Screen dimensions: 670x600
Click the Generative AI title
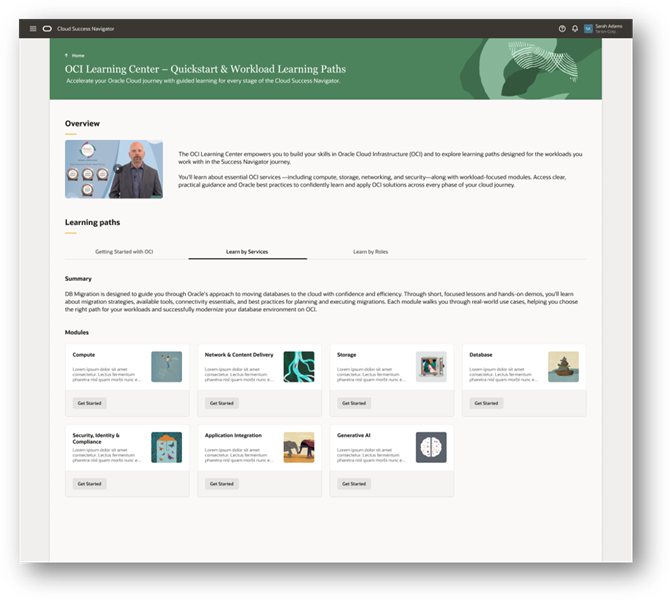354,435
